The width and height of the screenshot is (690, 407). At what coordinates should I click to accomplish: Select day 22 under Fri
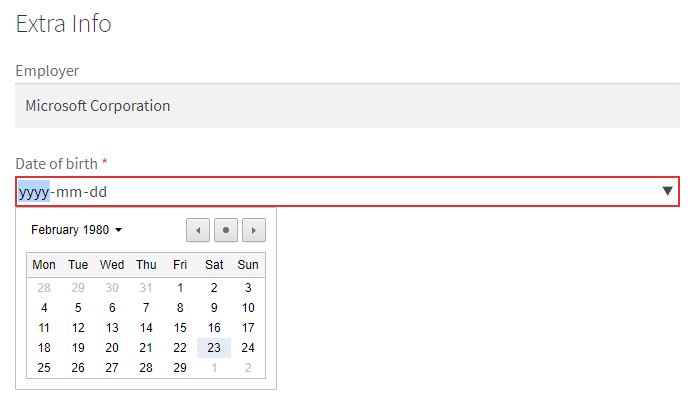click(x=180, y=348)
